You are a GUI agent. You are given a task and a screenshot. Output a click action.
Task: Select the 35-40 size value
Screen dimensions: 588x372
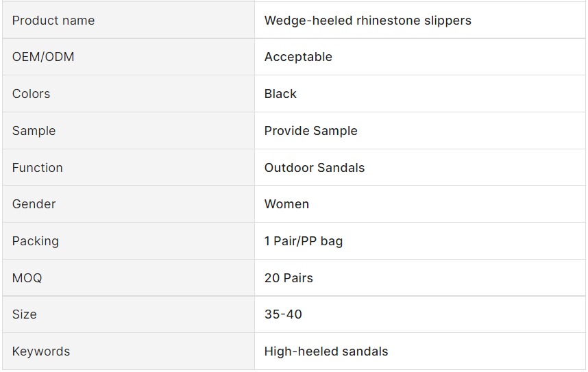(x=283, y=314)
